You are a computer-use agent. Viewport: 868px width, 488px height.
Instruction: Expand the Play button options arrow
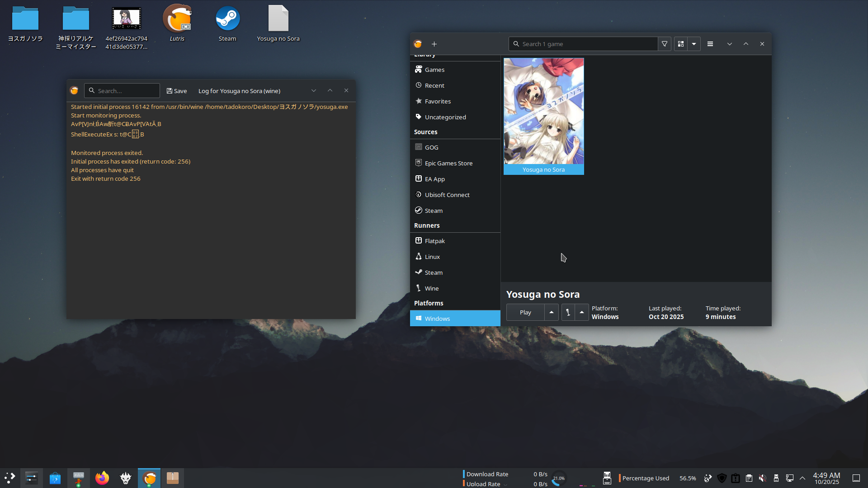point(552,312)
